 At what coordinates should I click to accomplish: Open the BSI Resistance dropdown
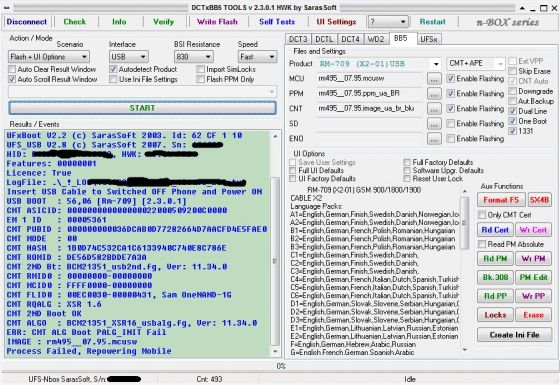tap(194, 57)
